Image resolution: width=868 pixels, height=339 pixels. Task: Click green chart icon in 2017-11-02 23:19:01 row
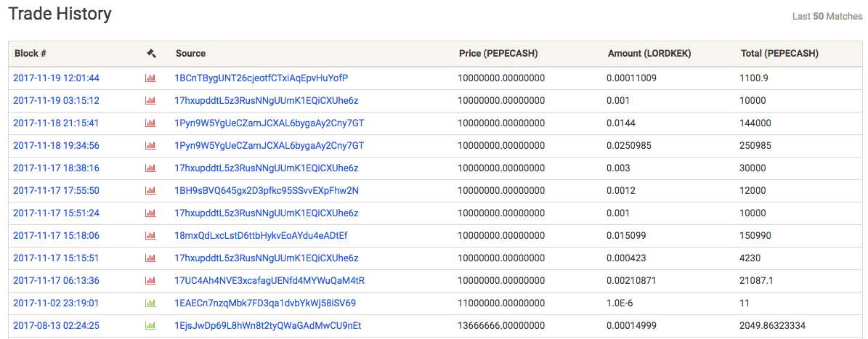pos(150,303)
